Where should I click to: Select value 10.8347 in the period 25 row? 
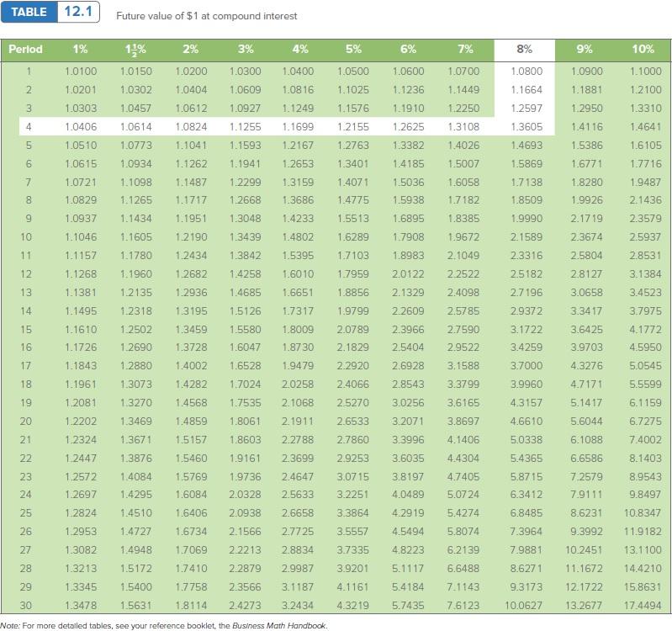click(x=643, y=513)
